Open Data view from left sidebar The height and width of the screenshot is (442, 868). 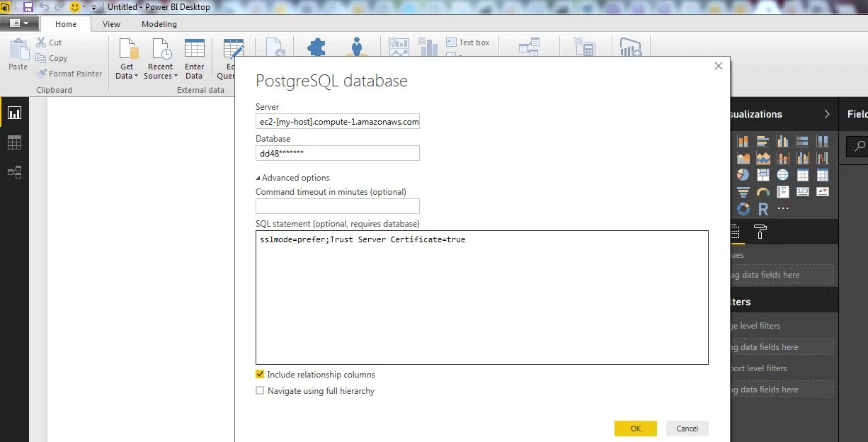click(x=14, y=142)
